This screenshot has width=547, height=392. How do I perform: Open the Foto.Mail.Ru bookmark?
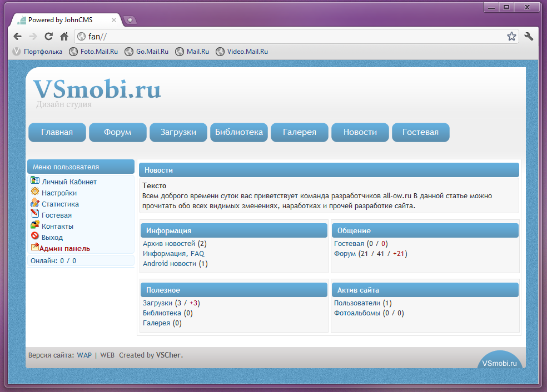tap(93, 52)
